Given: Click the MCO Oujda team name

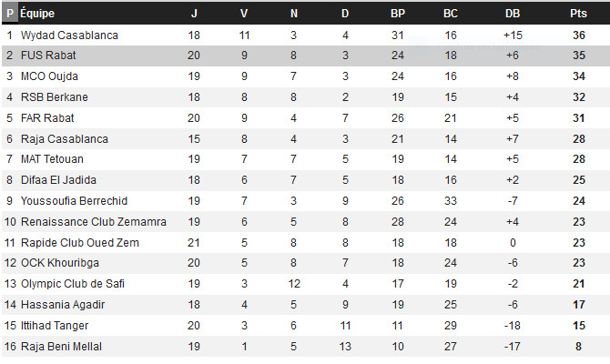Looking at the screenshot, I should [x=49, y=76].
